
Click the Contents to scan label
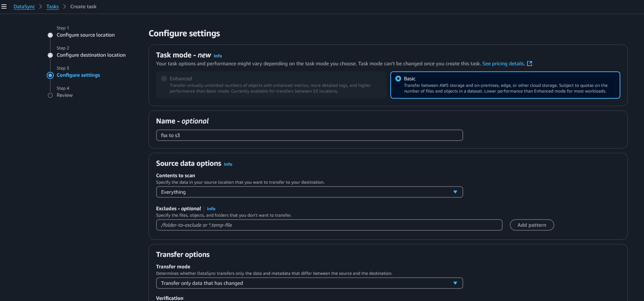175,175
